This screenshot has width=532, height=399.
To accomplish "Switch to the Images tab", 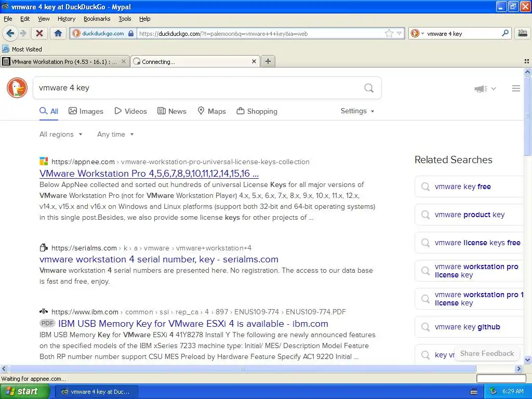I will click(x=86, y=111).
